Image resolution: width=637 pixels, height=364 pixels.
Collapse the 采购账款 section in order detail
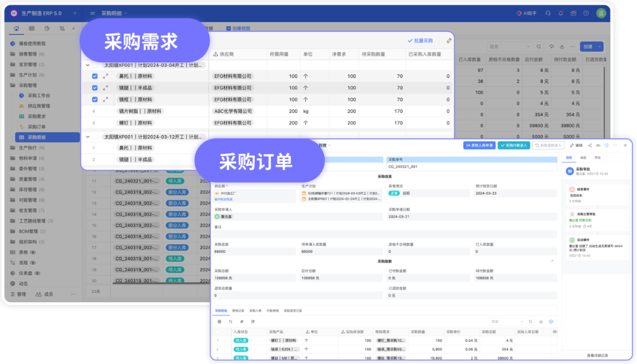click(x=552, y=261)
